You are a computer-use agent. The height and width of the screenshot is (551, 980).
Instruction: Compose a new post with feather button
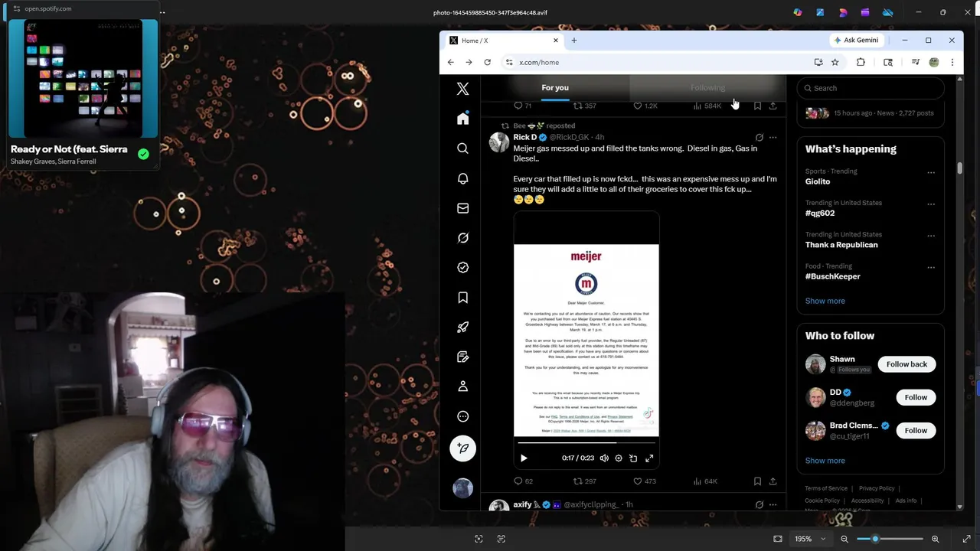click(462, 448)
